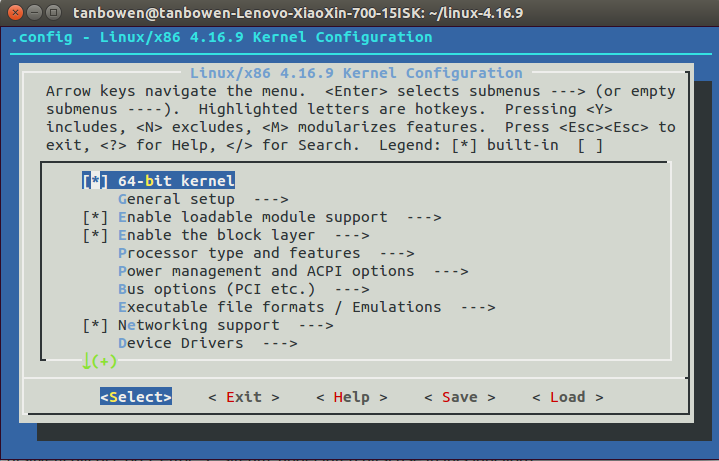Select the 64-bit kernel entry label
Screen dimensions: 719x461
point(177,181)
